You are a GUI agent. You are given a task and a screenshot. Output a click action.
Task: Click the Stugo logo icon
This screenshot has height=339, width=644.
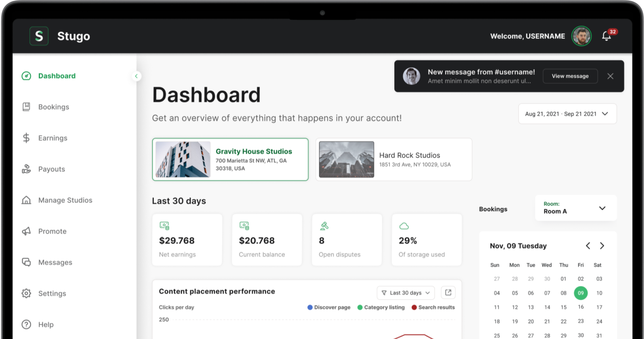click(x=39, y=36)
